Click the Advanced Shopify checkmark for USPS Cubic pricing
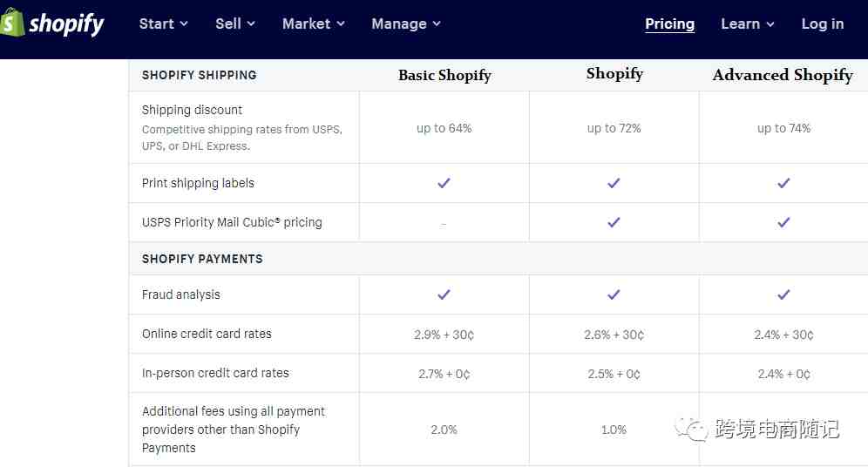Image resolution: width=868 pixels, height=467 pixels. tap(783, 222)
